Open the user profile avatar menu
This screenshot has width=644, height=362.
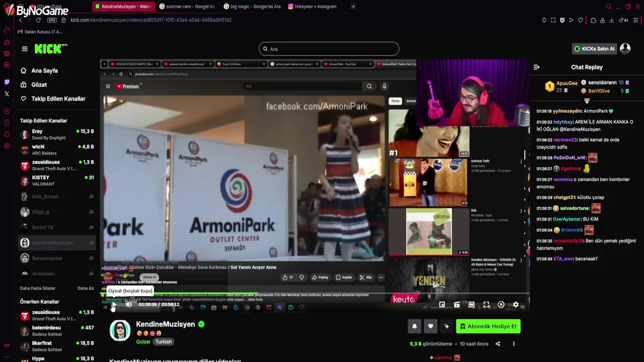pos(625,49)
